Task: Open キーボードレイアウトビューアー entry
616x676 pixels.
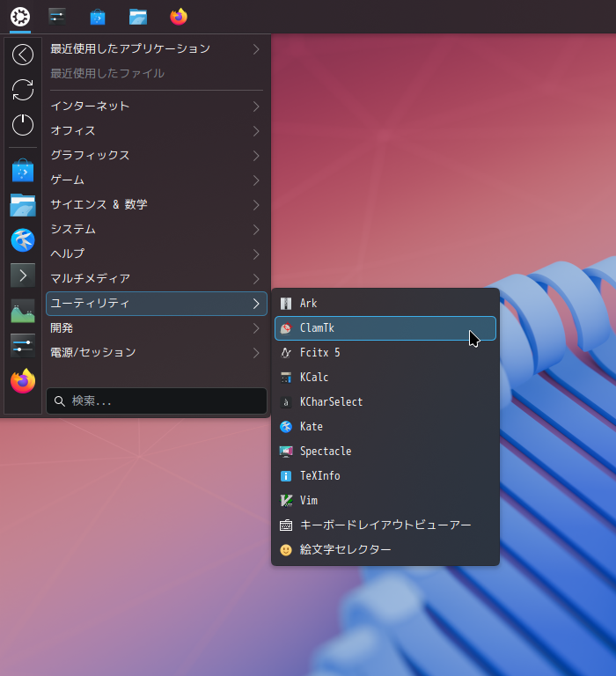Action: coord(385,525)
